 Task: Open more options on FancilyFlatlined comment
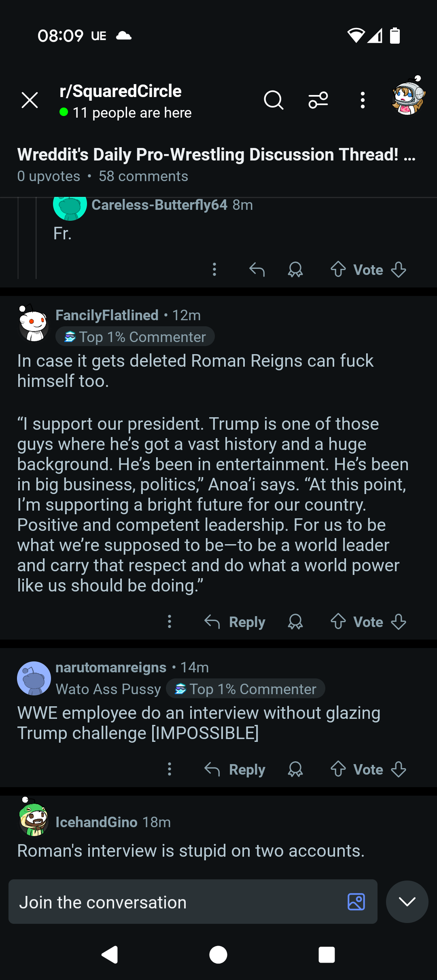(170, 621)
